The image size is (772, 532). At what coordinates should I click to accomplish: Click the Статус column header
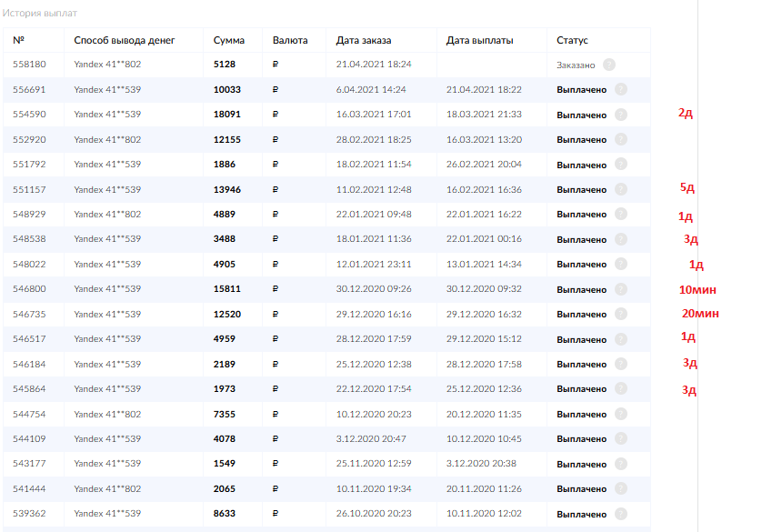coord(572,40)
